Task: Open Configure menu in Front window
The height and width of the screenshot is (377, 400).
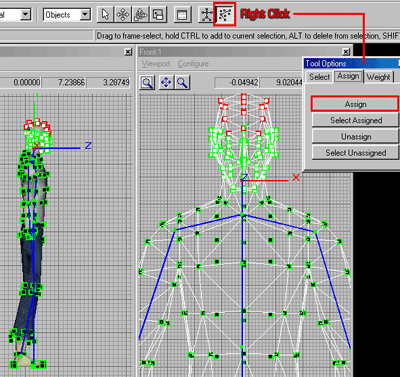Action: pos(193,64)
